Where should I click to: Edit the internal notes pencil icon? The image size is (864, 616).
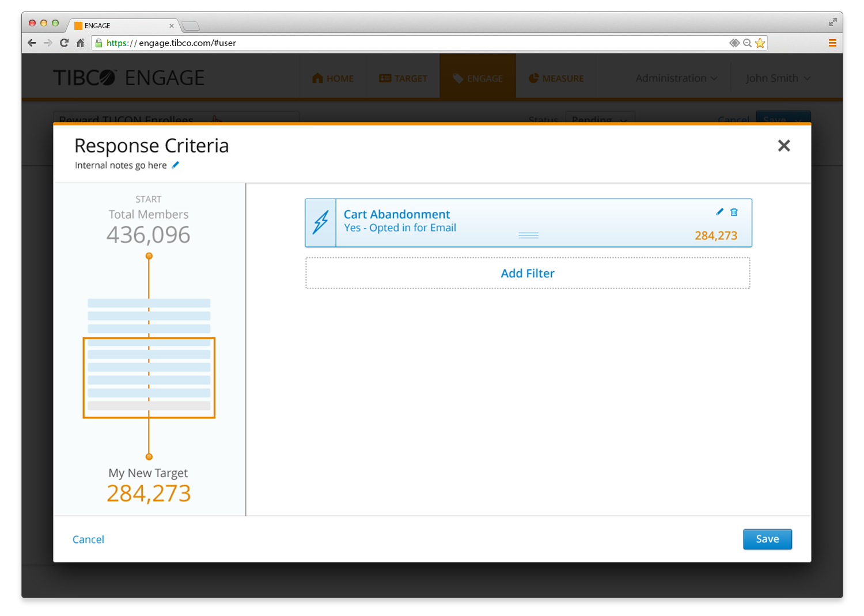176,165
